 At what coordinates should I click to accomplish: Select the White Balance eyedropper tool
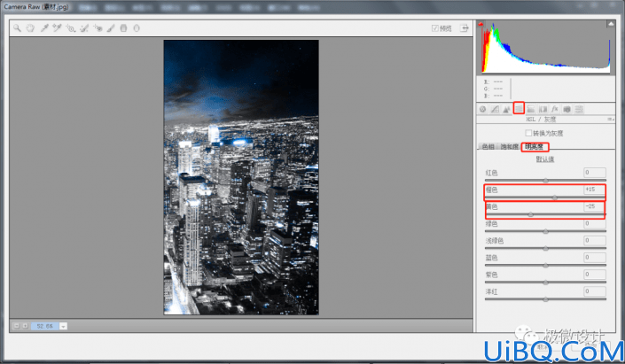tap(44, 27)
